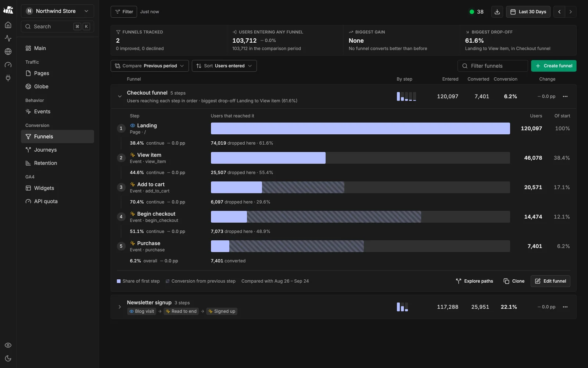Click the By step mini chart for Checkout funnel

tap(406, 96)
